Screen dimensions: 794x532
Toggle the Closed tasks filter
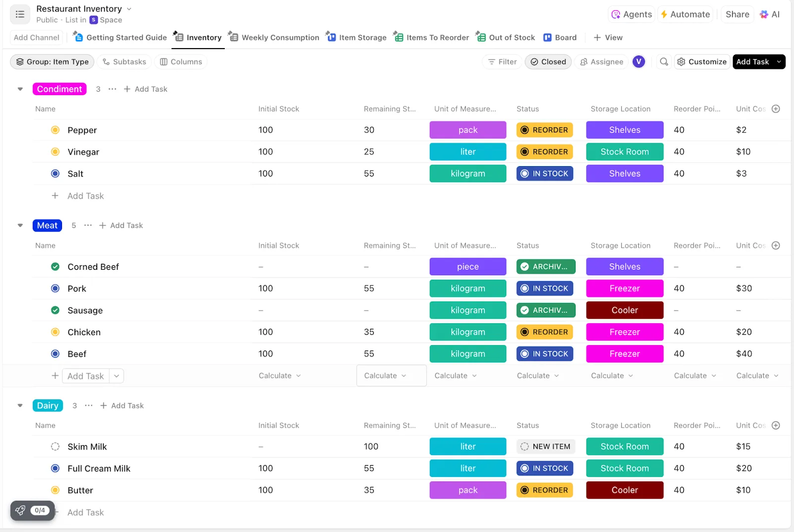click(x=548, y=61)
